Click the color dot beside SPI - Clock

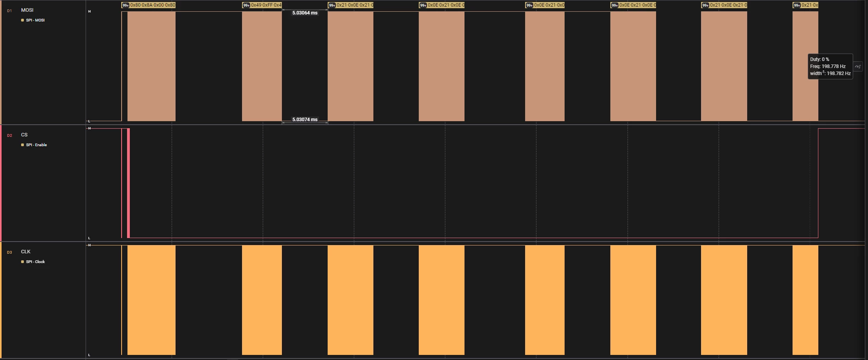click(x=22, y=261)
